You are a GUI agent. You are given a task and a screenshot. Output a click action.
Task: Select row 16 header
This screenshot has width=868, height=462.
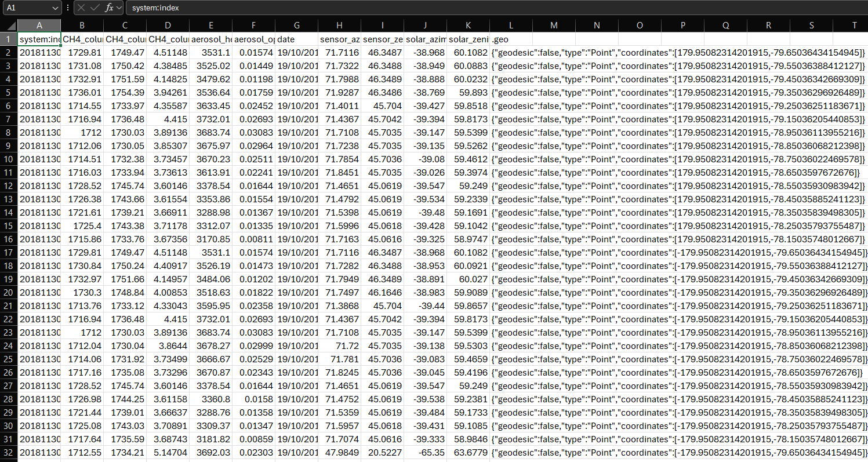[x=9, y=239]
